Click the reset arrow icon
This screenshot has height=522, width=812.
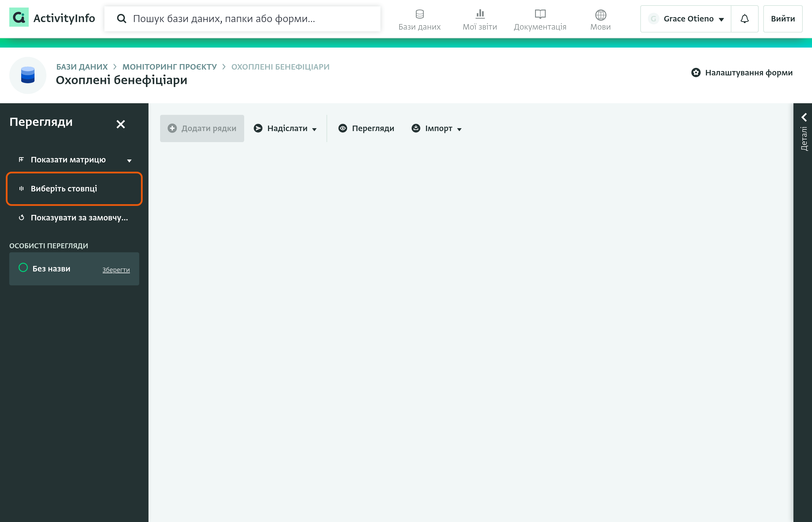21,217
